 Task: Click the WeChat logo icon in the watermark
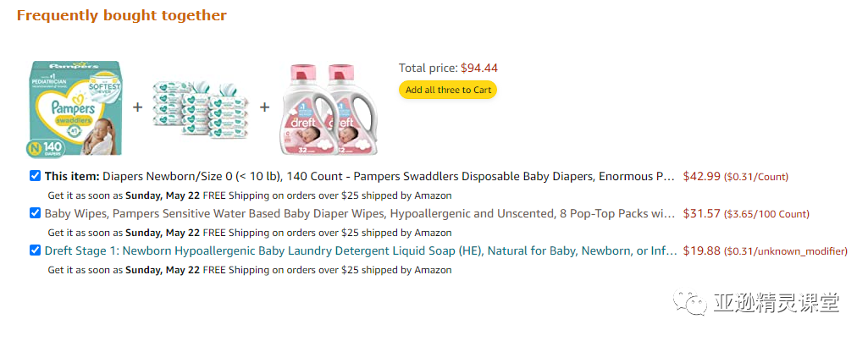[691, 302]
